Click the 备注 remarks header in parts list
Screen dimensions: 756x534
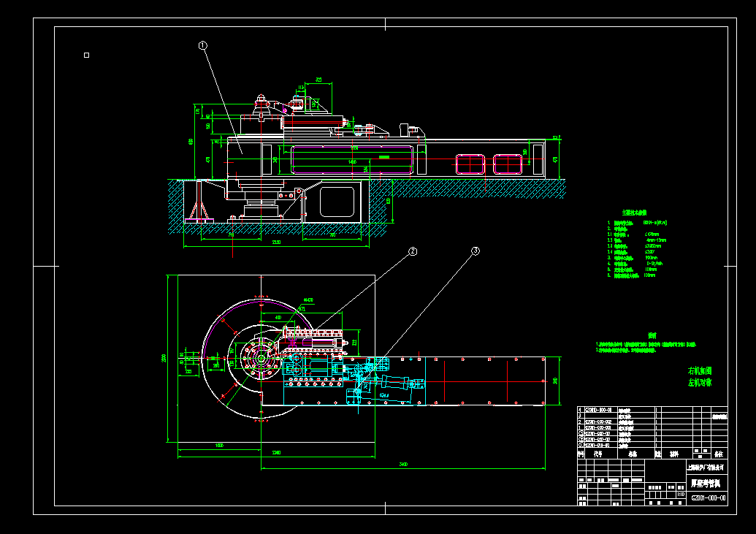point(719,454)
